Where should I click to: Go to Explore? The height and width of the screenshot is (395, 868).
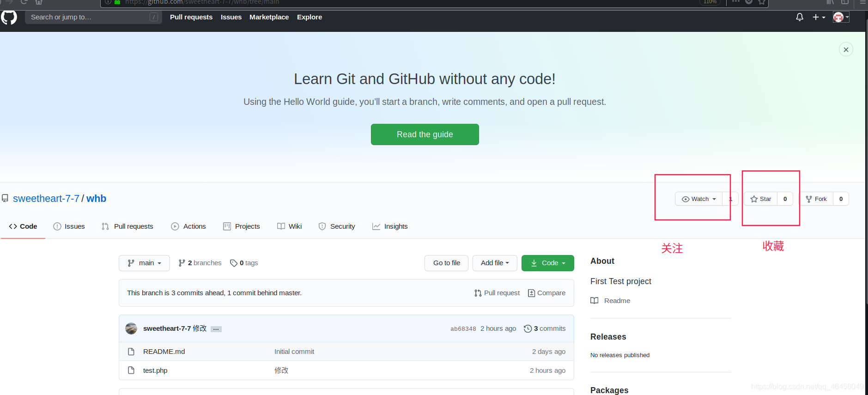pyautogui.click(x=310, y=17)
